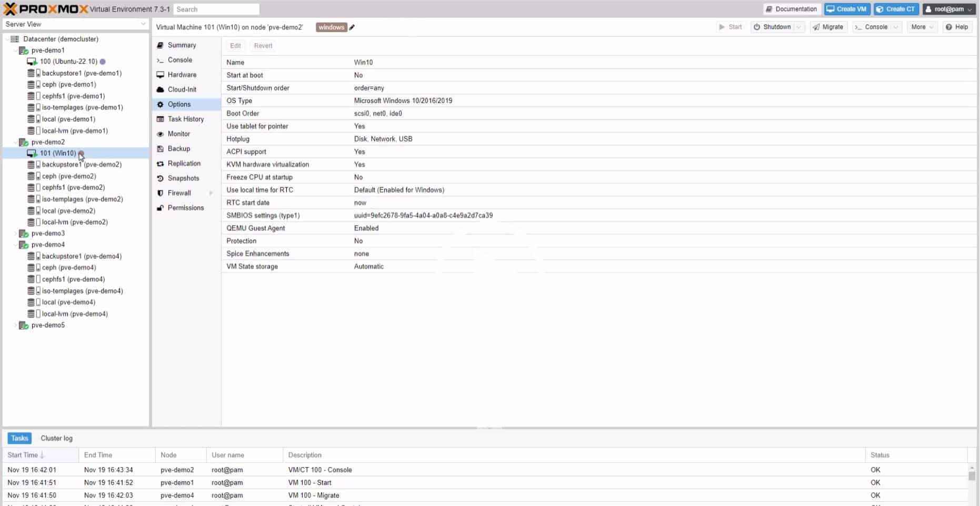
Task: Click the local-lvm (pve-demo4) storage icon
Action: pos(34,314)
